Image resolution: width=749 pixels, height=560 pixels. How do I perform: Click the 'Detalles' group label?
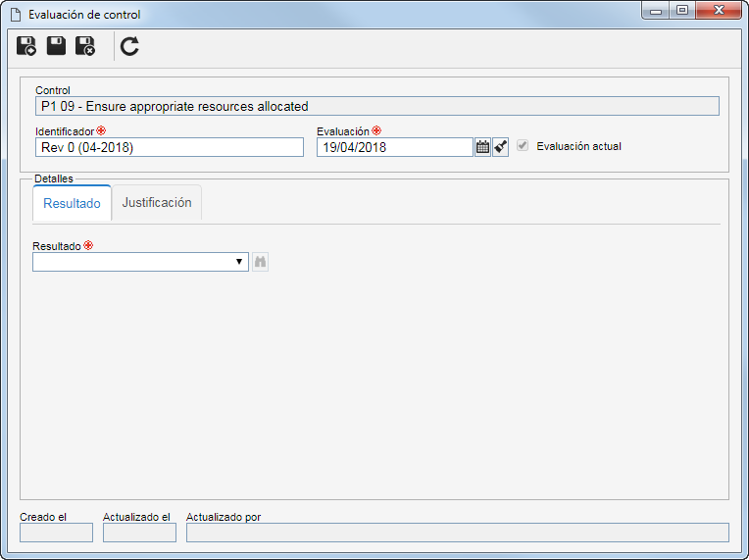point(54,178)
